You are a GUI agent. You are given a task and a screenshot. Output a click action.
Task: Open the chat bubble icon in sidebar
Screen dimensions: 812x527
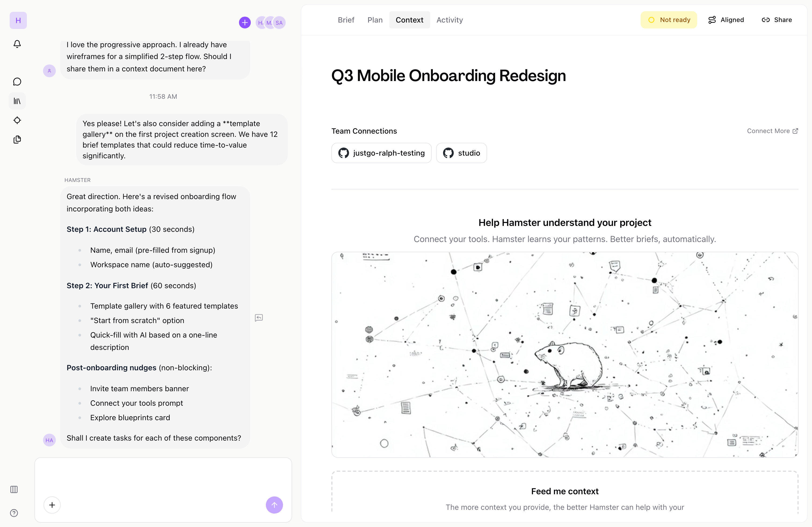[17, 82]
